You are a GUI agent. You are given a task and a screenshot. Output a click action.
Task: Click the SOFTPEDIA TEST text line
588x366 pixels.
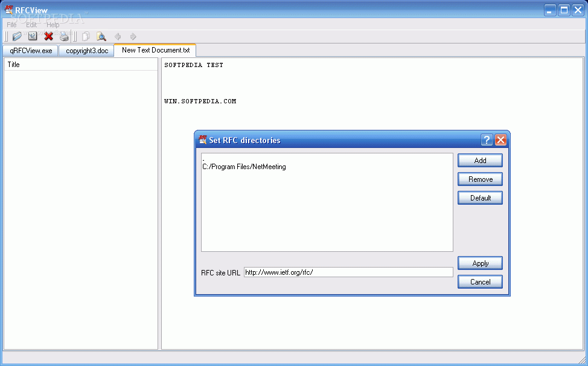pyautogui.click(x=194, y=65)
